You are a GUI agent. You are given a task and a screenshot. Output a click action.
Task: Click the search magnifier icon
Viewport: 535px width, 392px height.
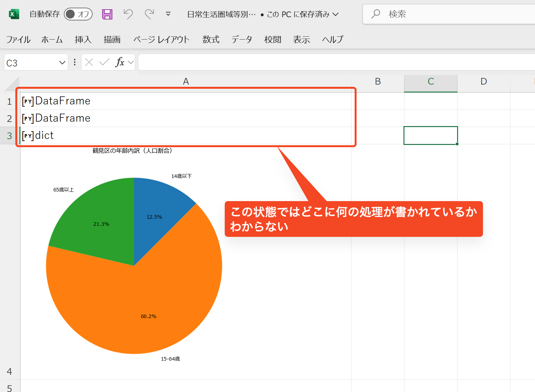[376, 14]
